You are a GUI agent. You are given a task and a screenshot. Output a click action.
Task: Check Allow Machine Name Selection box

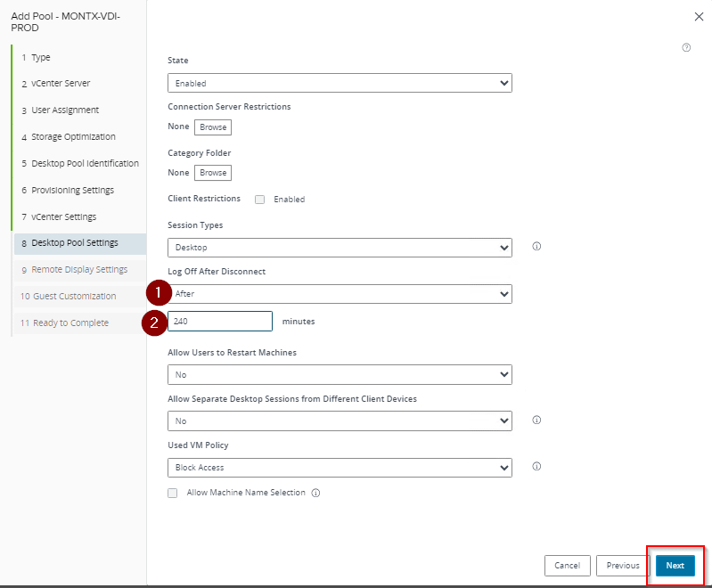(x=173, y=493)
